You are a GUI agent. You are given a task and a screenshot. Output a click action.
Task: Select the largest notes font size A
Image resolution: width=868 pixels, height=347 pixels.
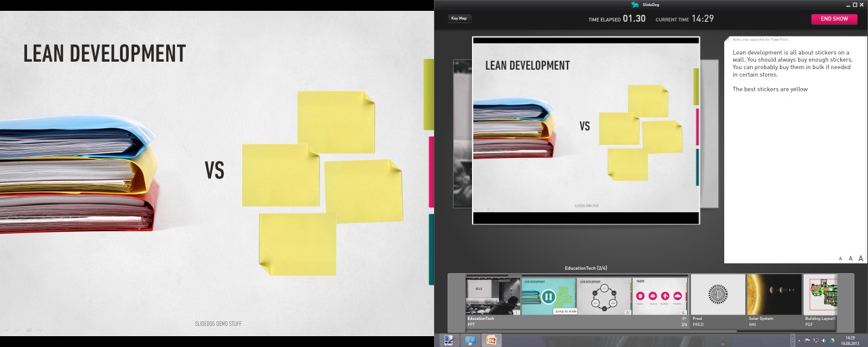pos(861,258)
